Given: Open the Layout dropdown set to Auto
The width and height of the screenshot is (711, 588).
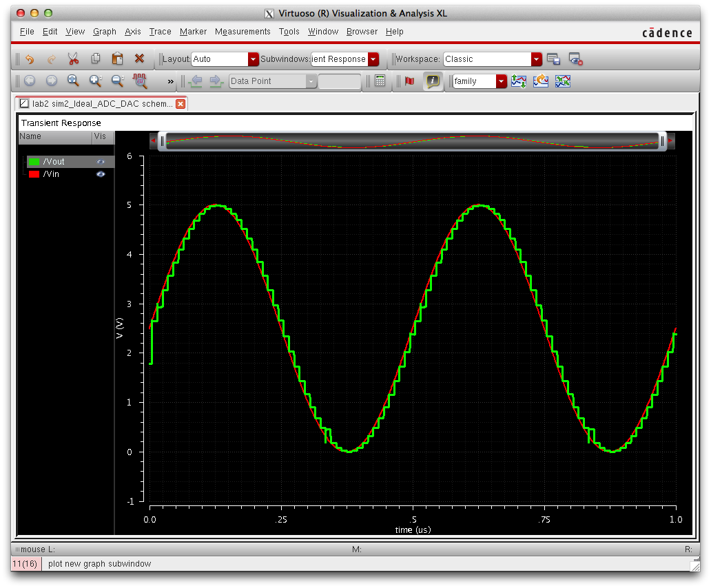Looking at the screenshot, I should pyautogui.click(x=253, y=59).
